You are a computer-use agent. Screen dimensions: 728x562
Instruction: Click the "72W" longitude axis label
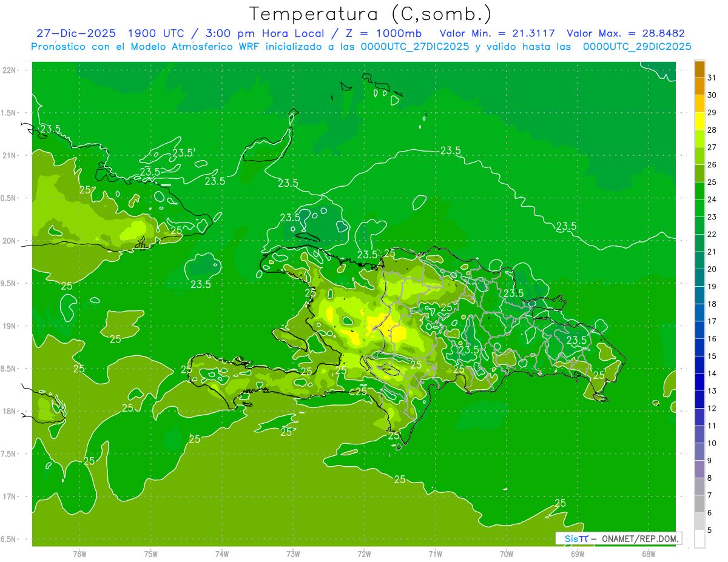(364, 554)
